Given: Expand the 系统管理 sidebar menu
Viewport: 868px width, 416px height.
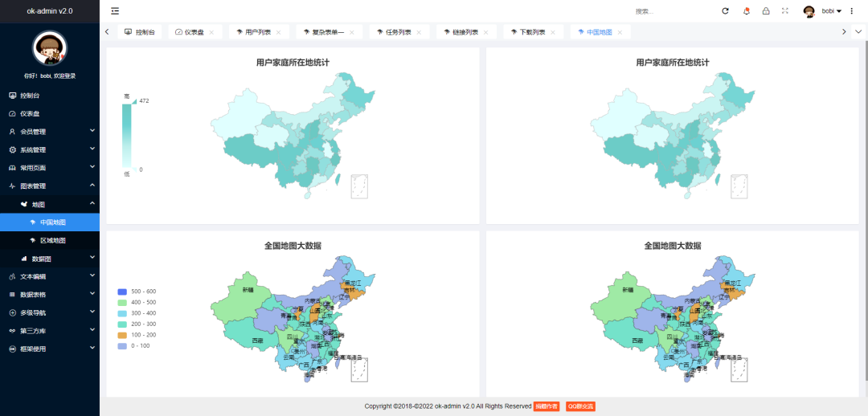Looking at the screenshot, I should [x=50, y=150].
